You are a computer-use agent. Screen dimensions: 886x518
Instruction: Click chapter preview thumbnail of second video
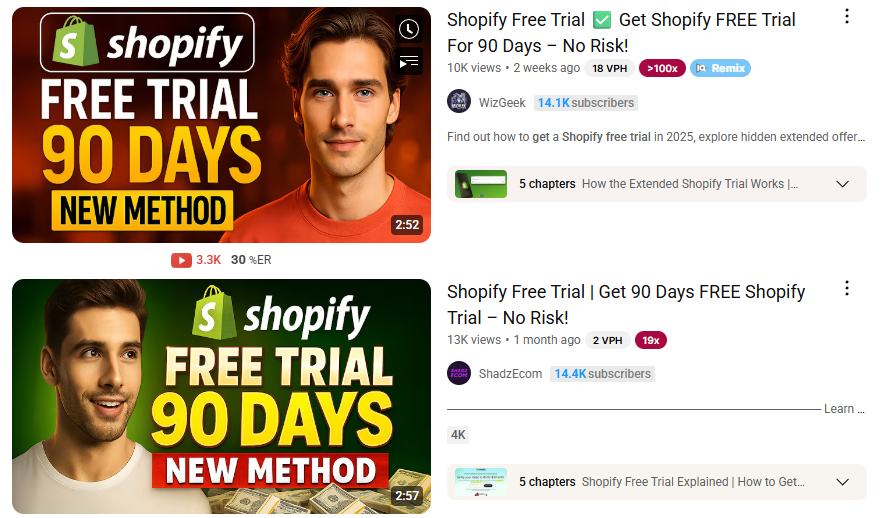pos(481,482)
